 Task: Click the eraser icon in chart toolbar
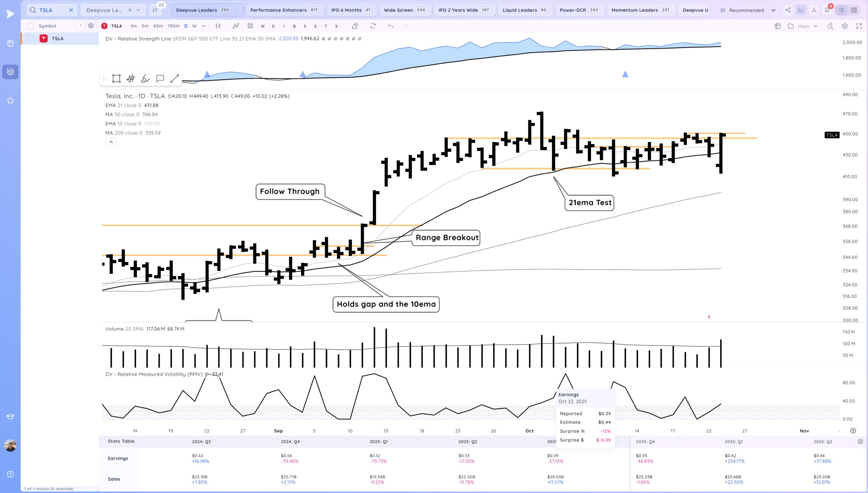click(355, 26)
